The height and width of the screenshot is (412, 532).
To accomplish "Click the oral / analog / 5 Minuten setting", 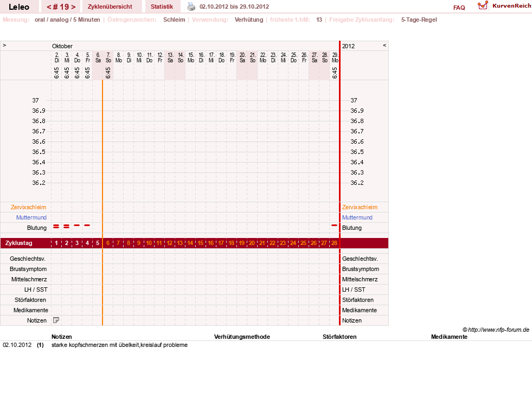I will pyautogui.click(x=67, y=20).
